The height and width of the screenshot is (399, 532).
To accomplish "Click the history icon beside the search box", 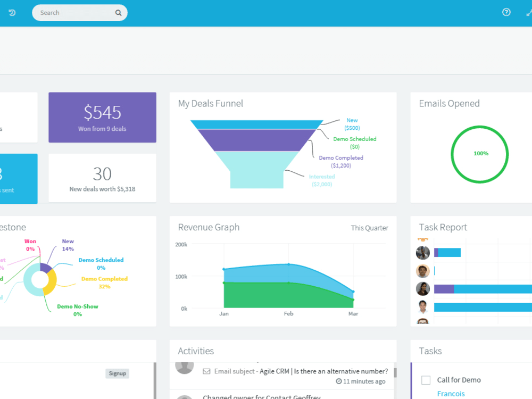I will tap(12, 13).
